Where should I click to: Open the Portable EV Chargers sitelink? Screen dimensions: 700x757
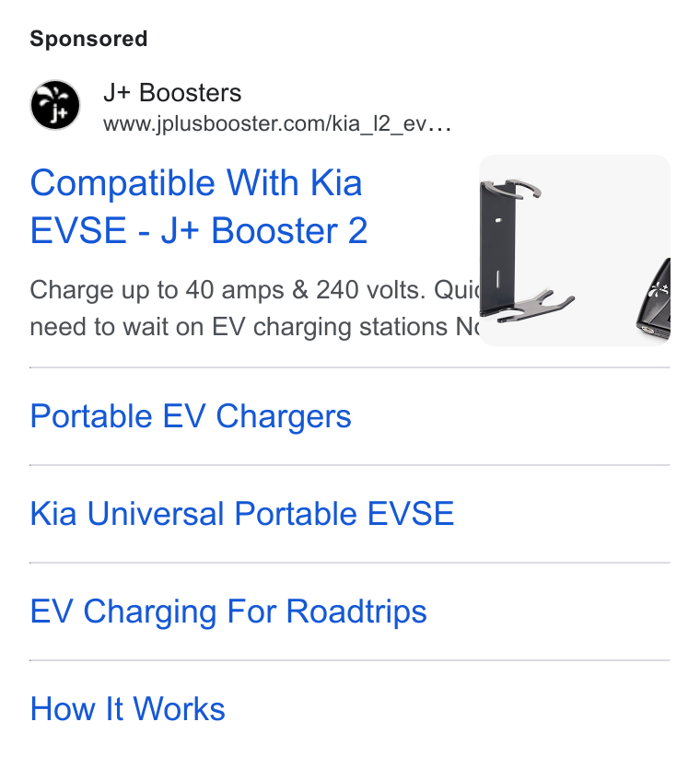tap(191, 416)
